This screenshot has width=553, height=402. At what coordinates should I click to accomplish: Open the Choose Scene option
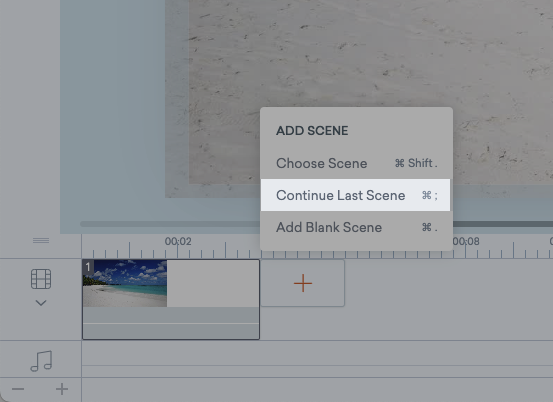[x=356, y=163]
